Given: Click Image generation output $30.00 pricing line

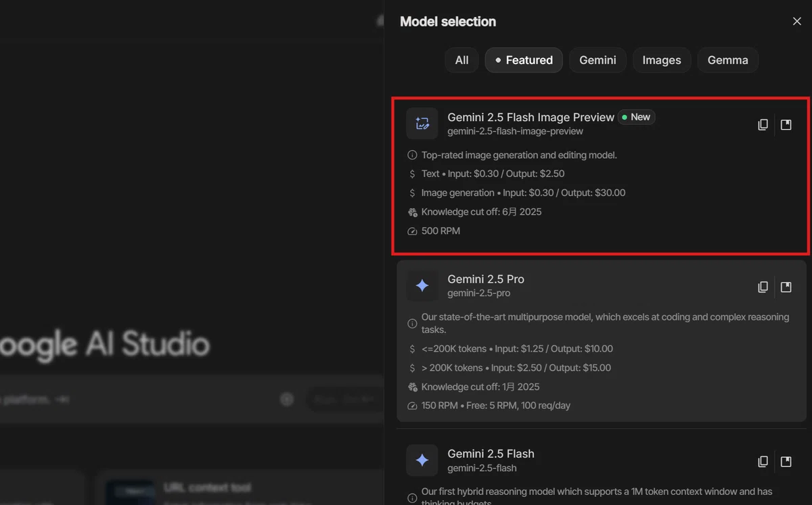Looking at the screenshot, I should tap(523, 193).
